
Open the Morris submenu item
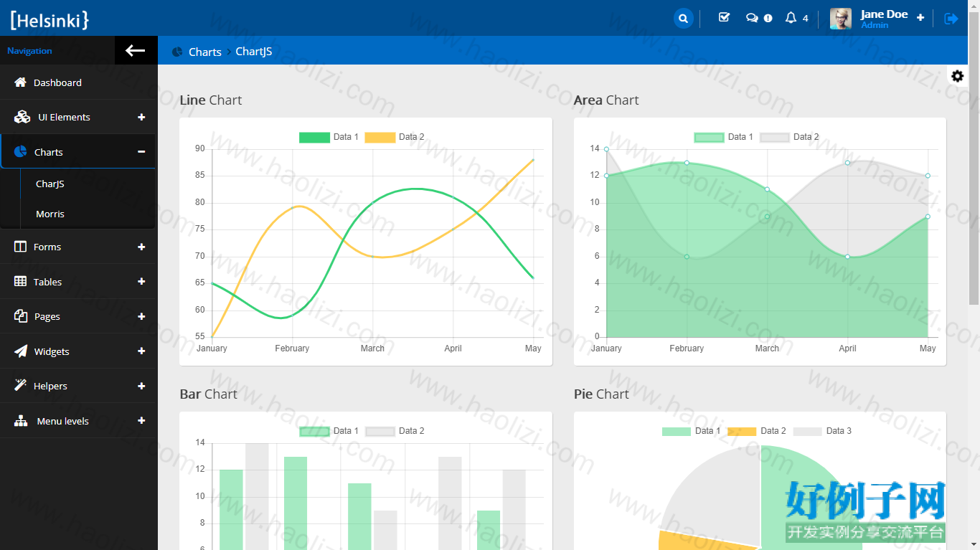[50, 214]
